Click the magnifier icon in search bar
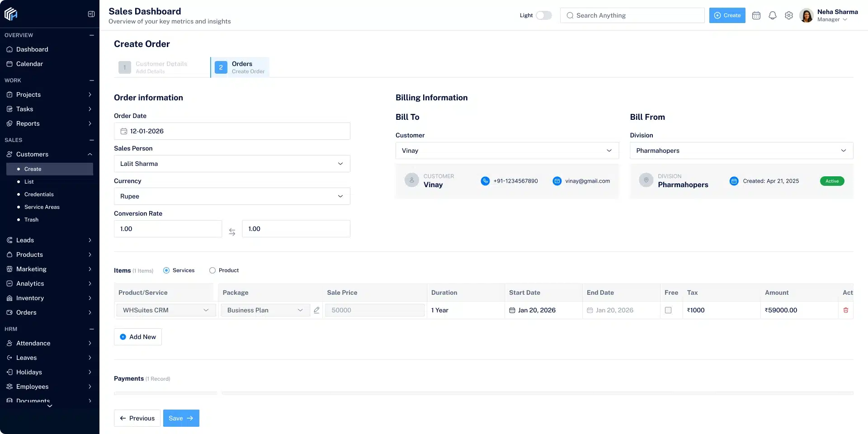The height and width of the screenshot is (434, 868). [x=570, y=15]
